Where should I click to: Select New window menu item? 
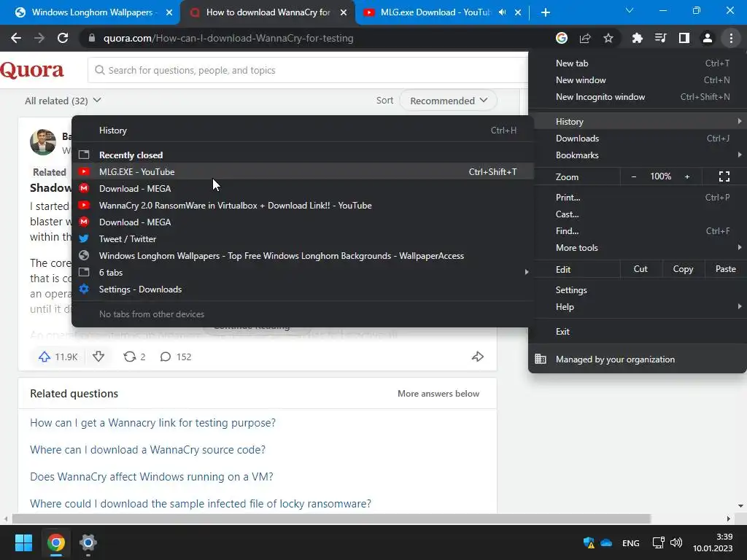[x=638, y=80]
